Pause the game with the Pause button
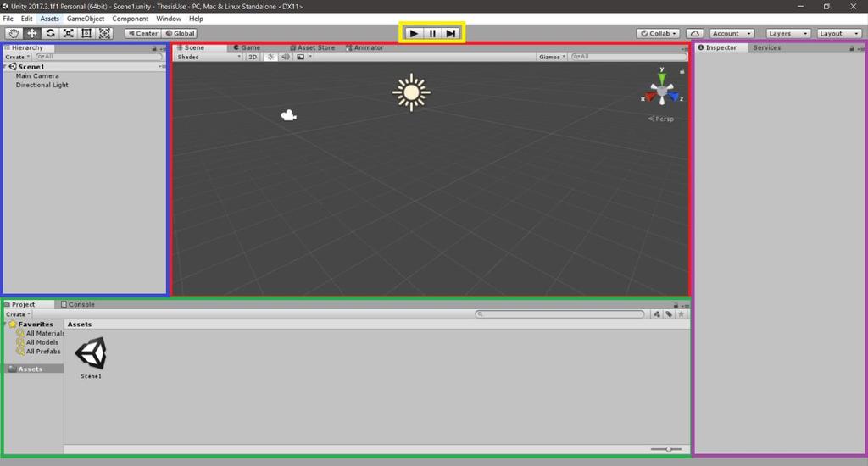The width and height of the screenshot is (868, 466). click(432, 33)
